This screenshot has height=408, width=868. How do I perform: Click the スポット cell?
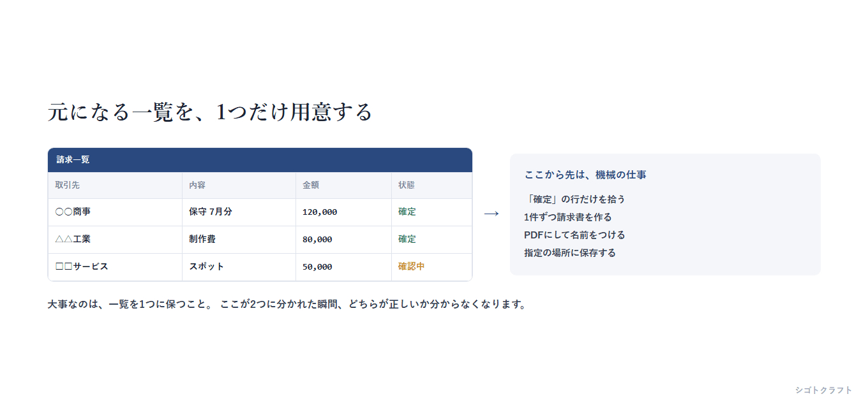pyautogui.click(x=239, y=267)
